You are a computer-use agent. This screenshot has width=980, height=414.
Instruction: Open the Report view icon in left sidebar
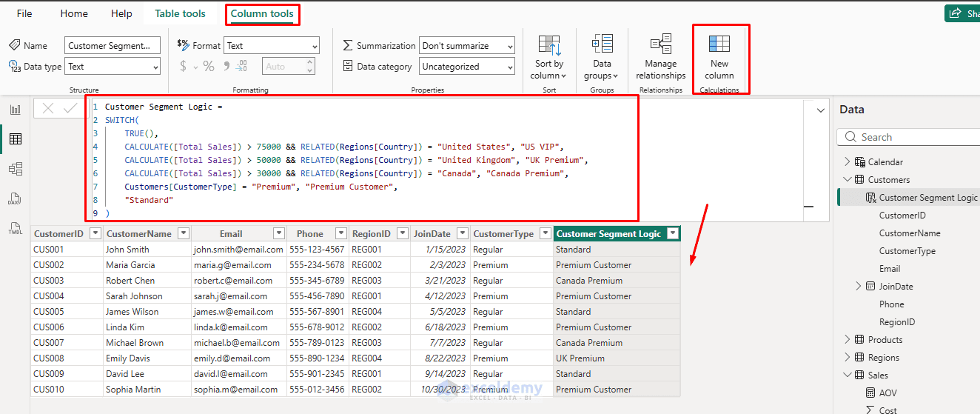tap(15, 110)
